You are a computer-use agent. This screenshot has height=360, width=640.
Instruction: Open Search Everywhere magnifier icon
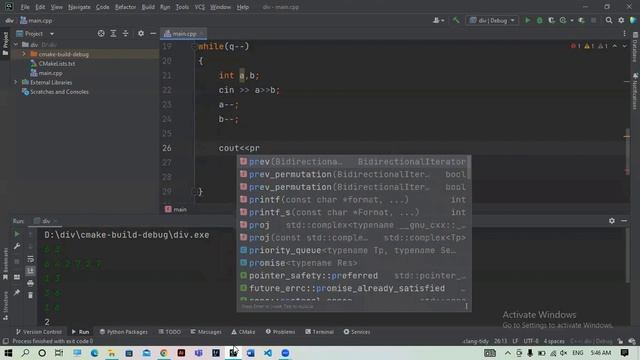[609, 20]
